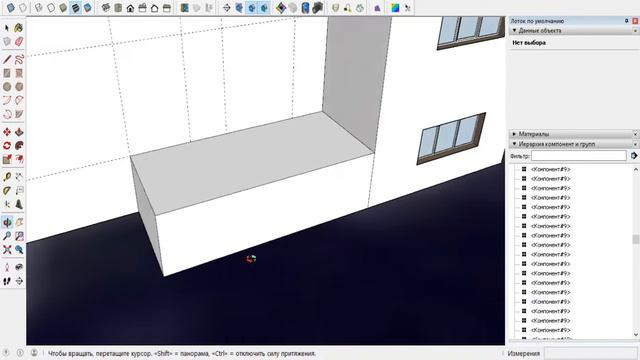This screenshot has height=360, width=640.
Task: Activate the Move tool
Action: click(7, 132)
